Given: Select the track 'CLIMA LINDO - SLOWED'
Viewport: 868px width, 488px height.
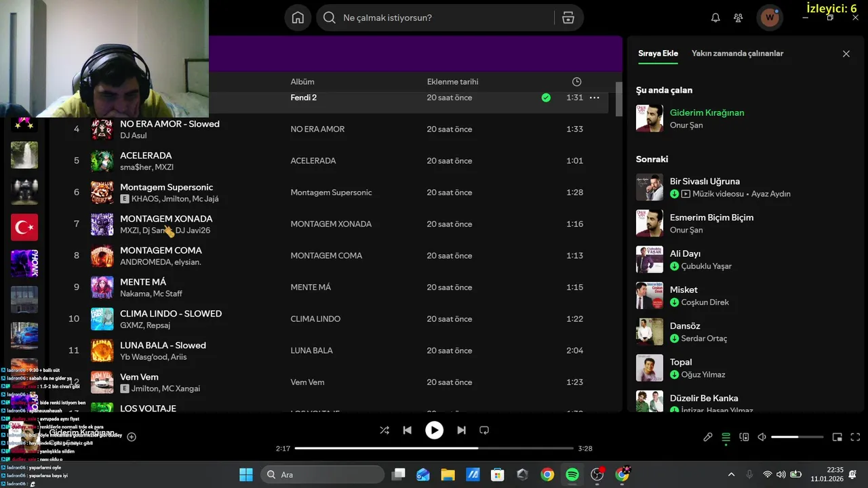Looking at the screenshot, I should pyautogui.click(x=171, y=314).
